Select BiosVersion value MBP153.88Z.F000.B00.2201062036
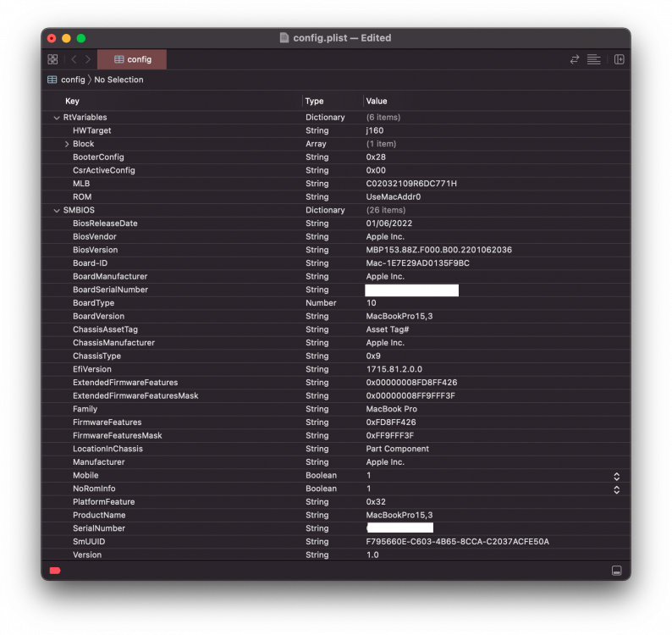The image size is (672, 635). click(x=438, y=250)
